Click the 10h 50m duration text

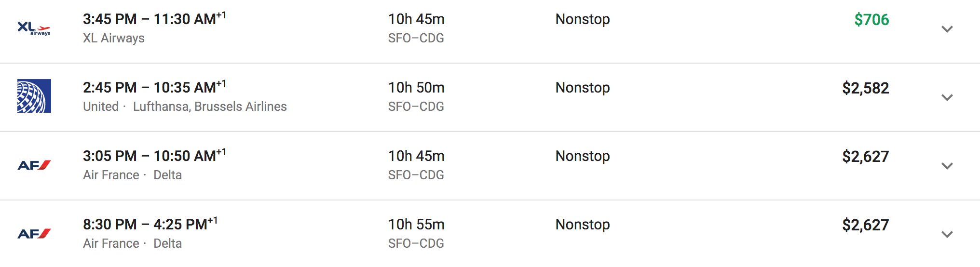pyautogui.click(x=416, y=87)
